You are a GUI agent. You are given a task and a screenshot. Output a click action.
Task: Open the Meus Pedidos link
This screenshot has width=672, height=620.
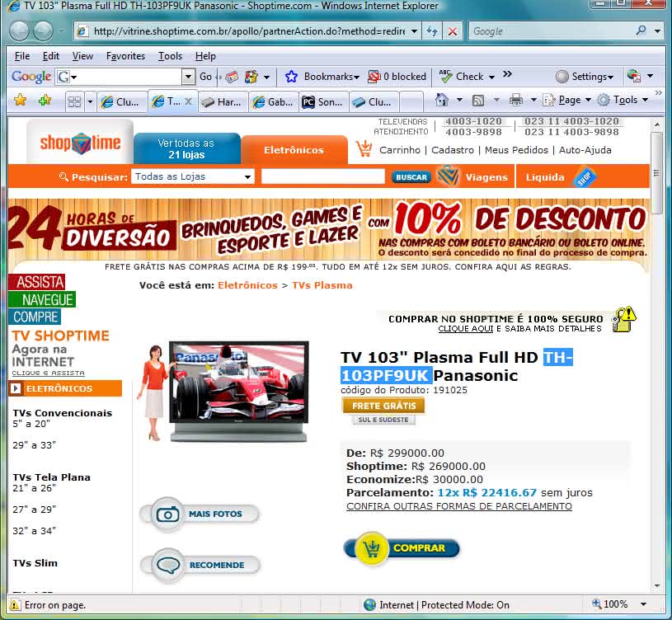point(516,150)
